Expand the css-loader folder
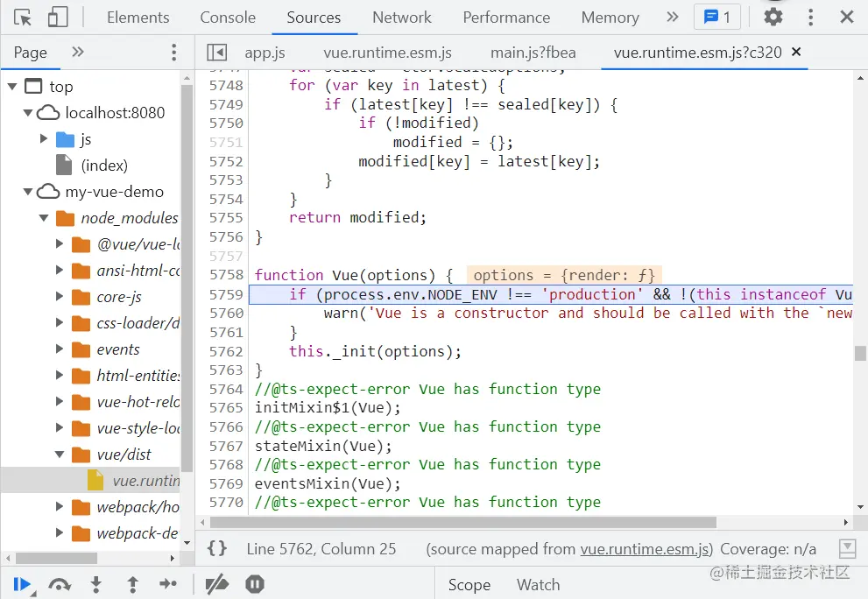This screenshot has width=868, height=599. (60, 322)
